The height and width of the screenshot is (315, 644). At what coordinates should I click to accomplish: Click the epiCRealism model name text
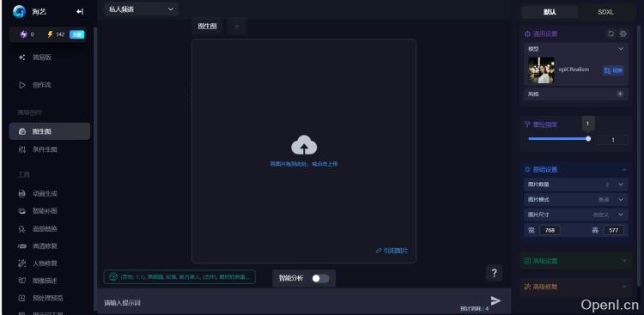point(574,70)
